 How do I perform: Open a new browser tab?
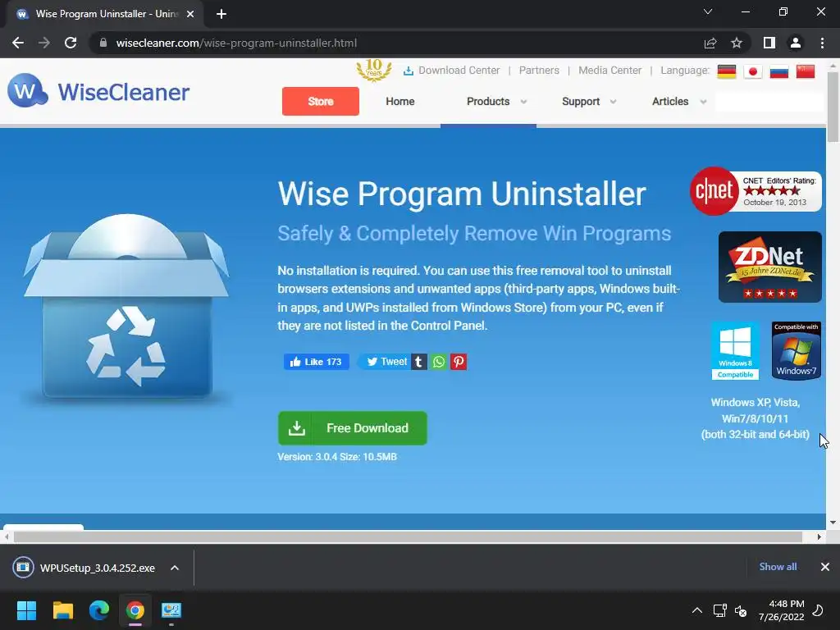(x=221, y=14)
